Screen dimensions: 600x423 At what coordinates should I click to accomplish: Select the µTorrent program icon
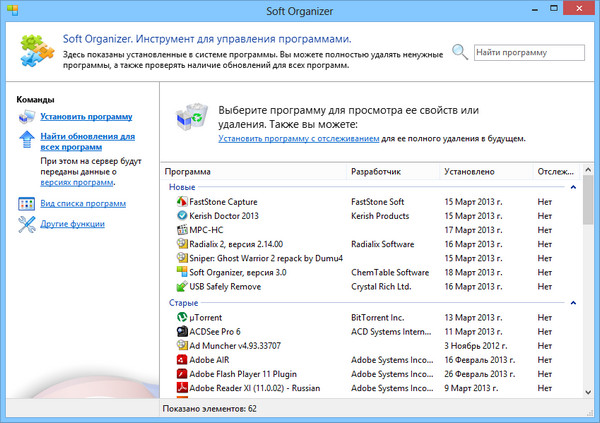(x=181, y=317)
